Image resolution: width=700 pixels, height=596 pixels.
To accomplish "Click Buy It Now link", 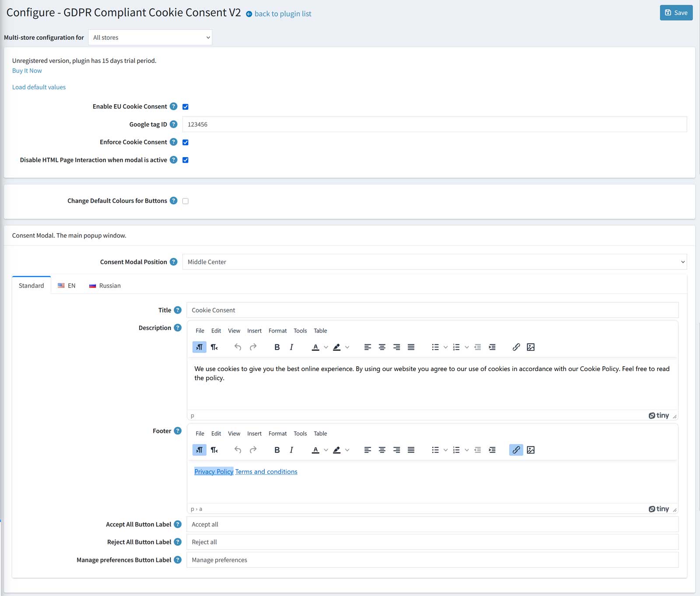I will point(27,70).
